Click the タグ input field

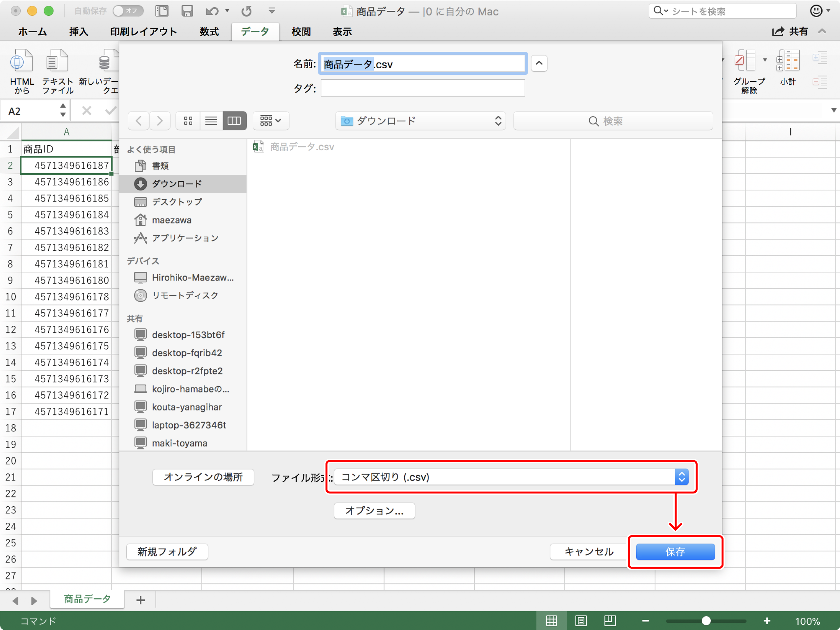click(x=422, y=88)
